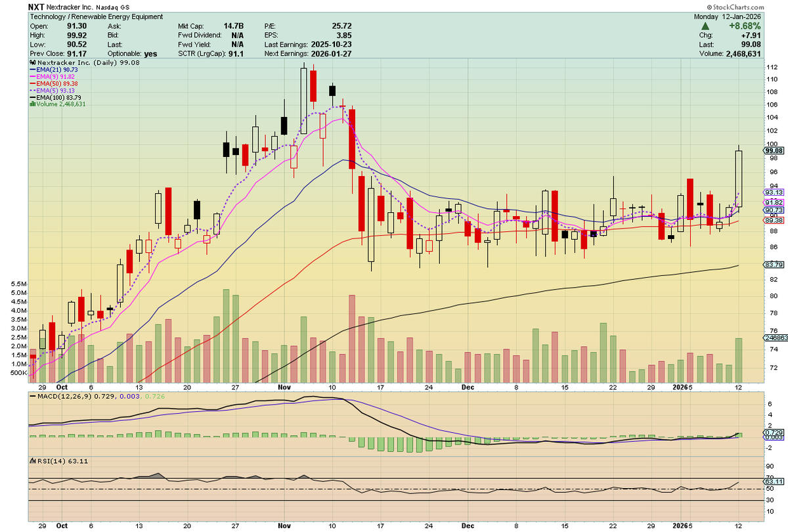Click the Chg +7.91 value
Screen dimensions: 788x532
coord(750,35)
